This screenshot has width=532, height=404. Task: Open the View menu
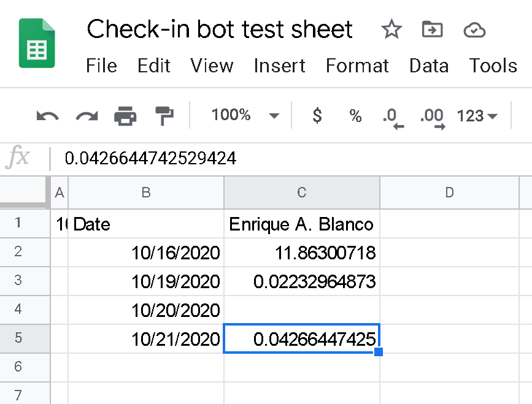click(x=212, y=66)
